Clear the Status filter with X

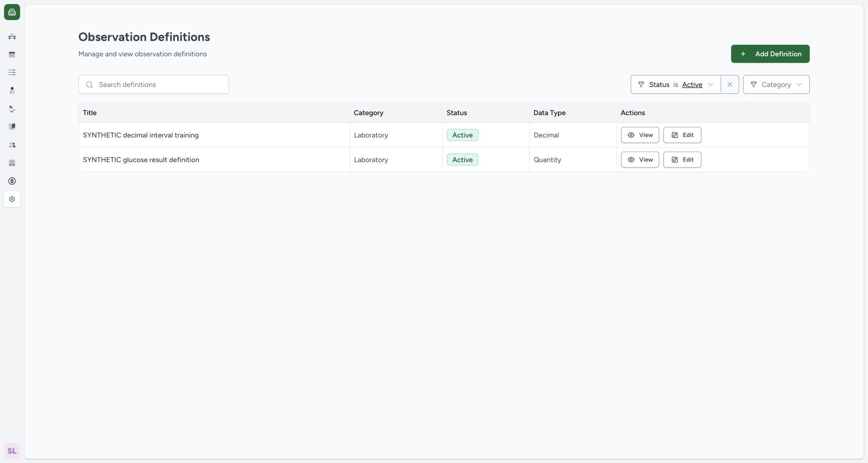click(730, 84)
